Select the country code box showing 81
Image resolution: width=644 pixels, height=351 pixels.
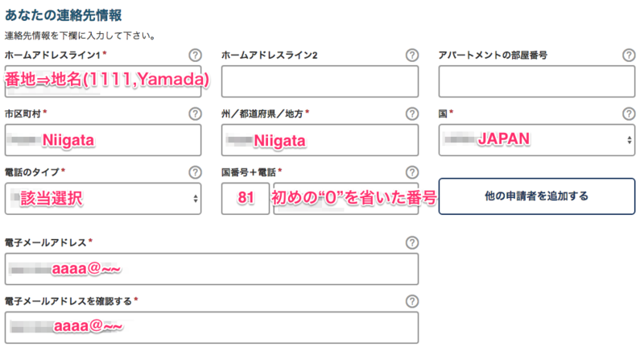[246, 199]
